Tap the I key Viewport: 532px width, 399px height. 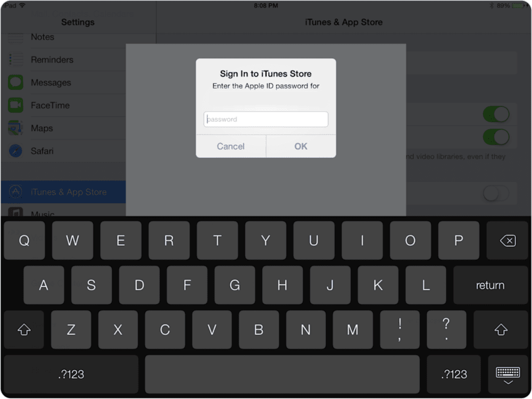coord(362,240)
